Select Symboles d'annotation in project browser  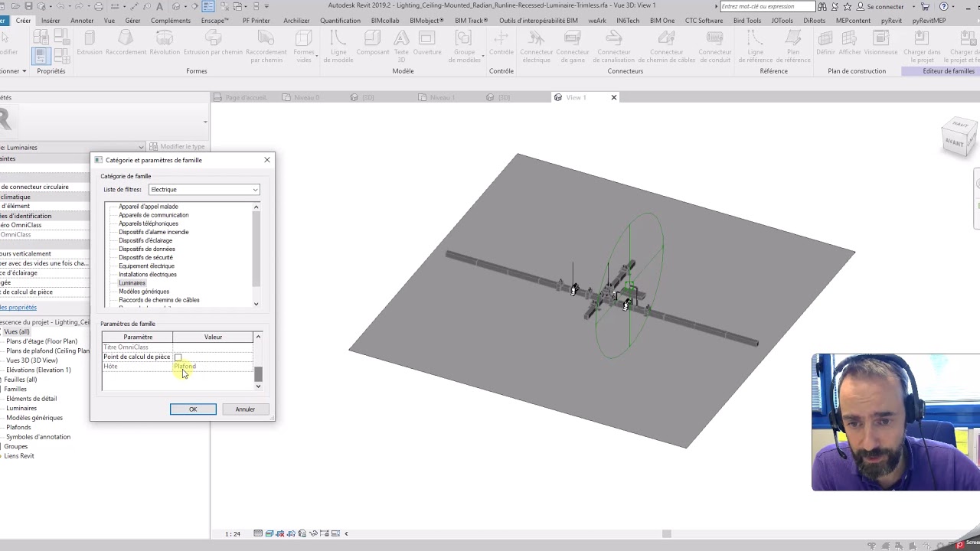(x=38, y=437)
